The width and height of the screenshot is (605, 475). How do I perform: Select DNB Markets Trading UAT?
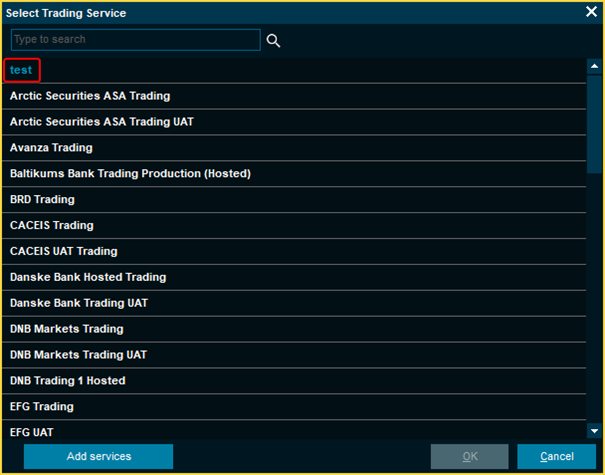coord(294,355)
